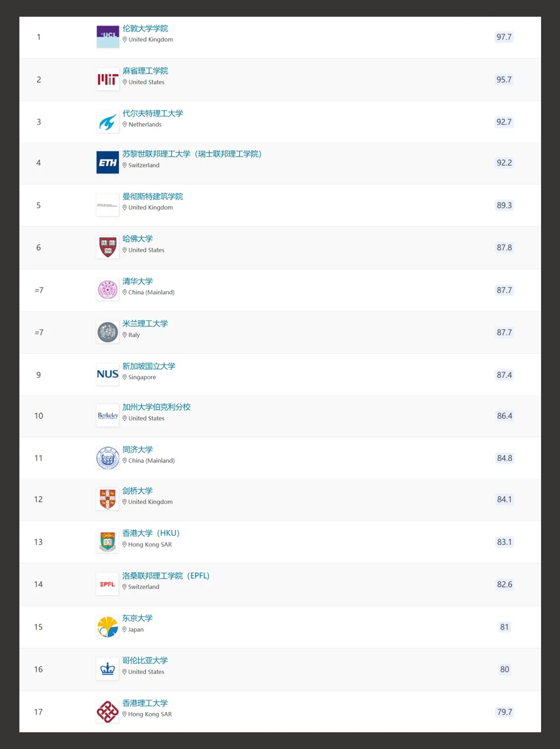The width and height of the screenshot is (560, 749).
Task: Open the 清华大学 link
Action: click(x=138, y=281)
